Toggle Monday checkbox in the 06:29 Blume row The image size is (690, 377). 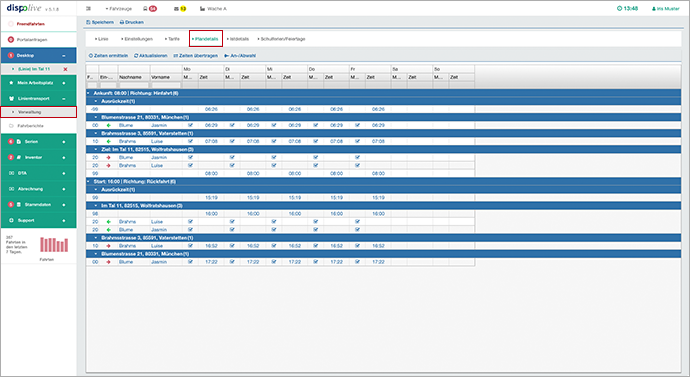190,125
